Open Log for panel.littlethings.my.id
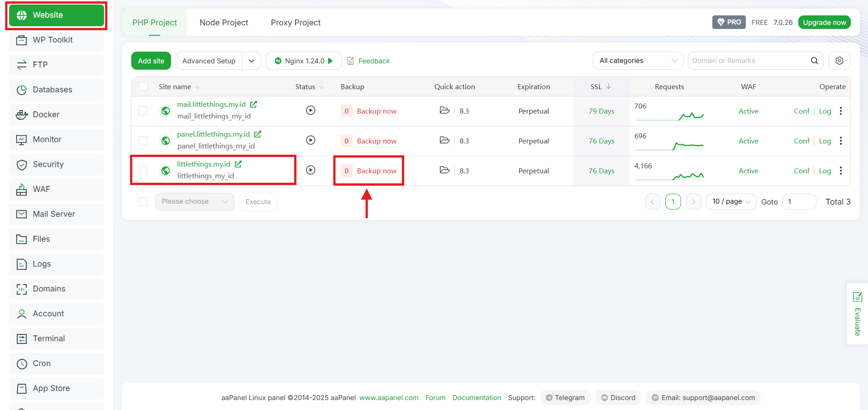868x410 pixels. [825, 141]
